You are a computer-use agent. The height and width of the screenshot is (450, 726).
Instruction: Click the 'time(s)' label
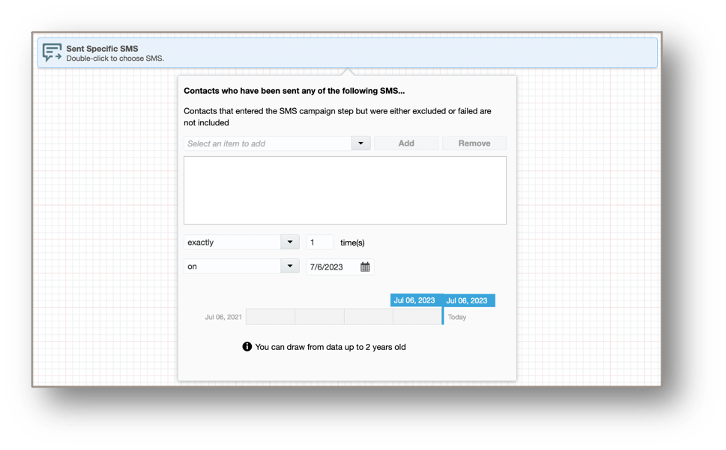352,243
